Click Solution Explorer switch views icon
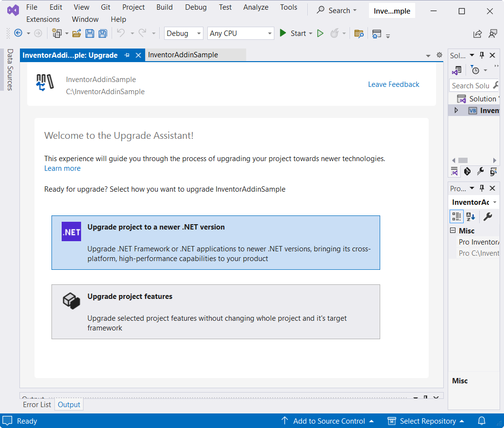The width and height of the screenshot is (504, 428). click(x=457, y=70)
